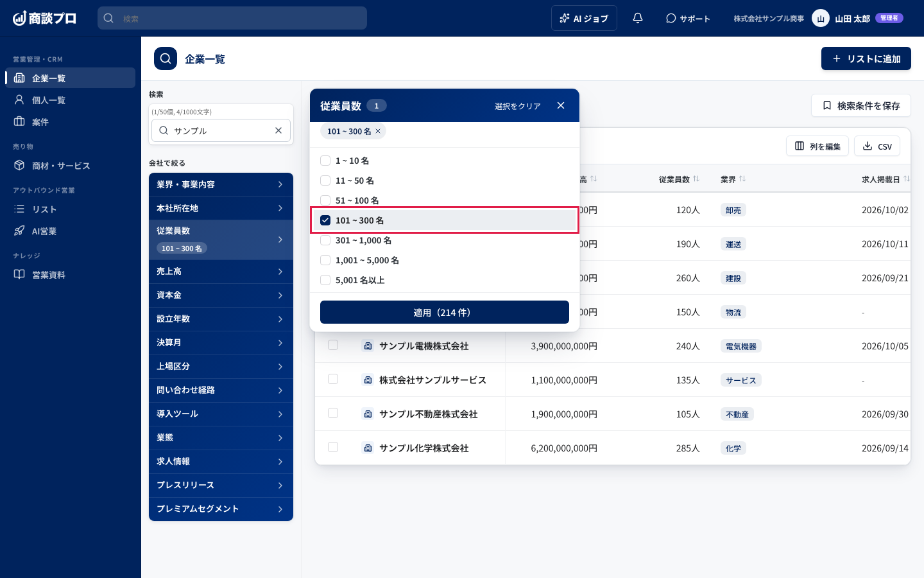Click the 山田 太郎 user avatar
Screen dimensions: 924x578
(821, 18)
